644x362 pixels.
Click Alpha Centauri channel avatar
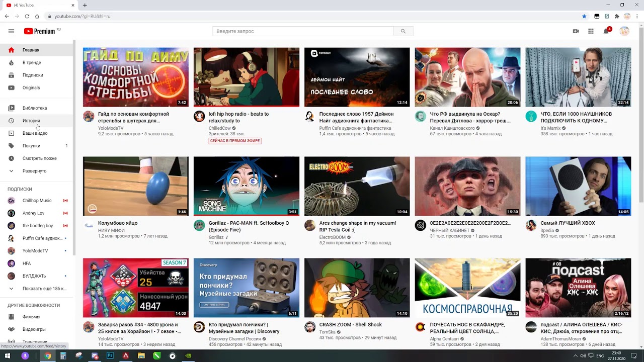(421, 327)
